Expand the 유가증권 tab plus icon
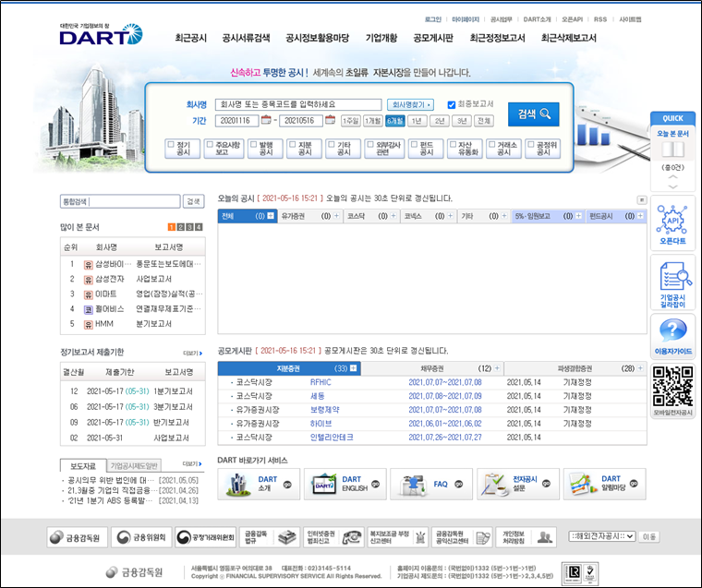This screenshot has height=588, width=702. point(336,216)
